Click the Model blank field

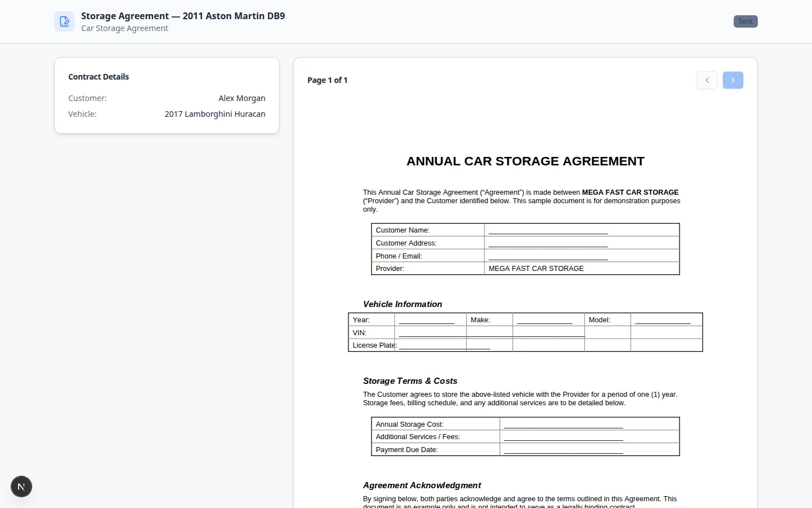[663, 320]
